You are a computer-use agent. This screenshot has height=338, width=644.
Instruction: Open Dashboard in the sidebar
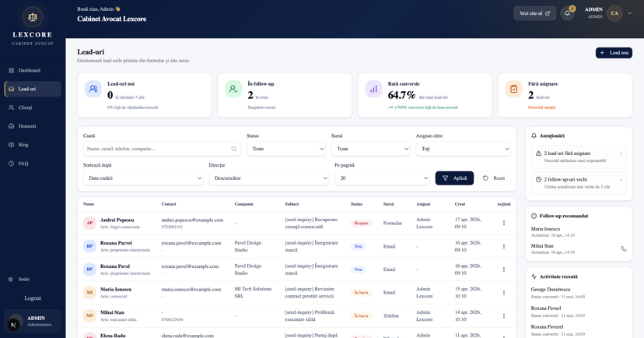click(x=33, y=70)
